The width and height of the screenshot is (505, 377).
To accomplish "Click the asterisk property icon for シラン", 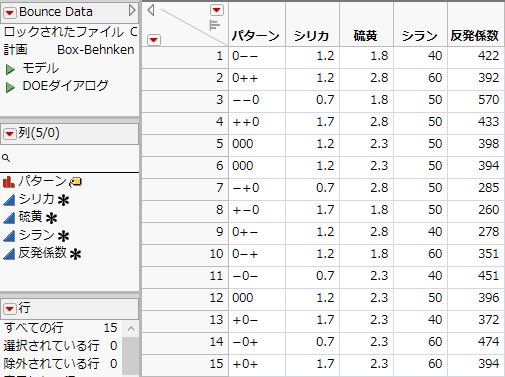I will (63, 236).
